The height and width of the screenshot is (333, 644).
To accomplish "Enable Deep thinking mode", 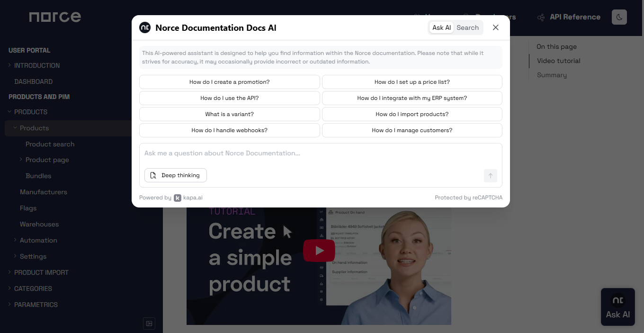I will coord(175,175).
